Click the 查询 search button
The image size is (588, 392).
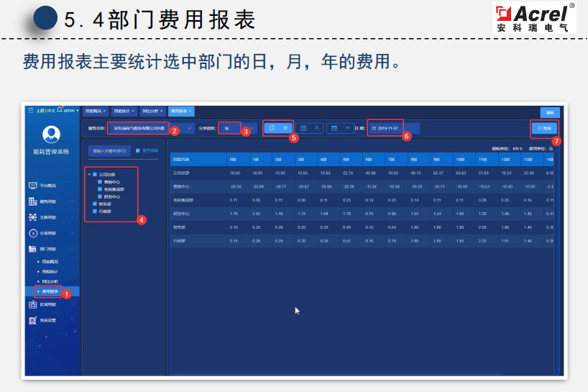tap(544, 128)
